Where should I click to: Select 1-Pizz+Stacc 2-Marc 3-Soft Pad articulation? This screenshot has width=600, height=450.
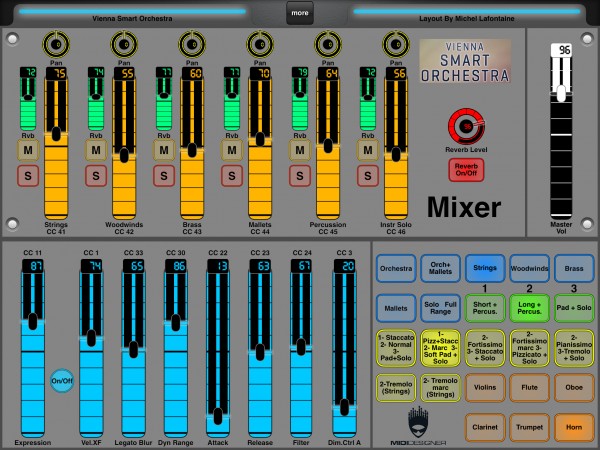pos(440,348)
